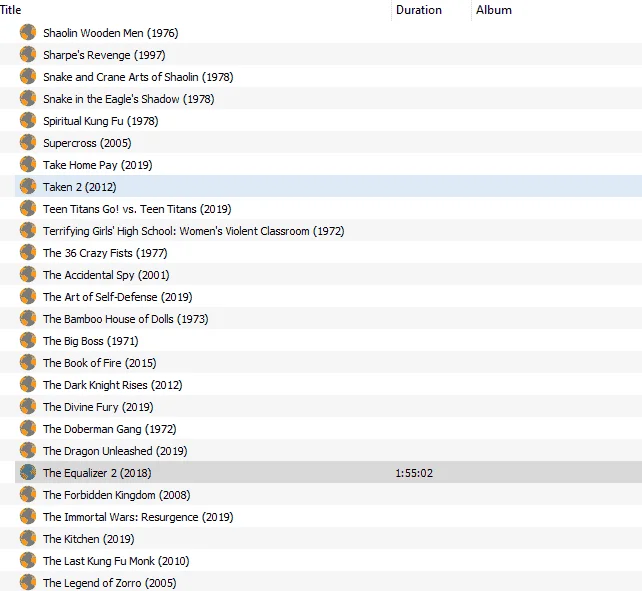Click the 1:55:02 duration value
Image resolution: width=642 pixels, height=591 pixels.
point(414,473)
